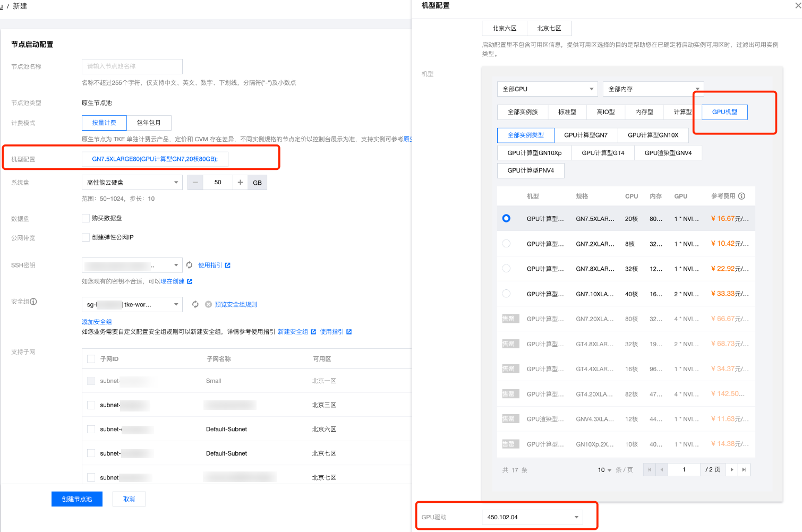802x532 pixels.
Task: Decrease system disk size with minus button
Action: tap(195, 182)
